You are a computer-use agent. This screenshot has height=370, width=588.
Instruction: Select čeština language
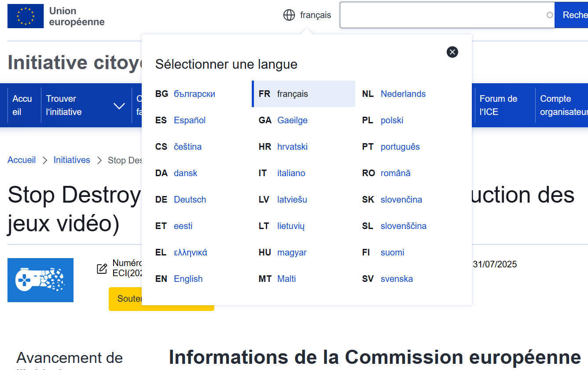coord(187,147)
